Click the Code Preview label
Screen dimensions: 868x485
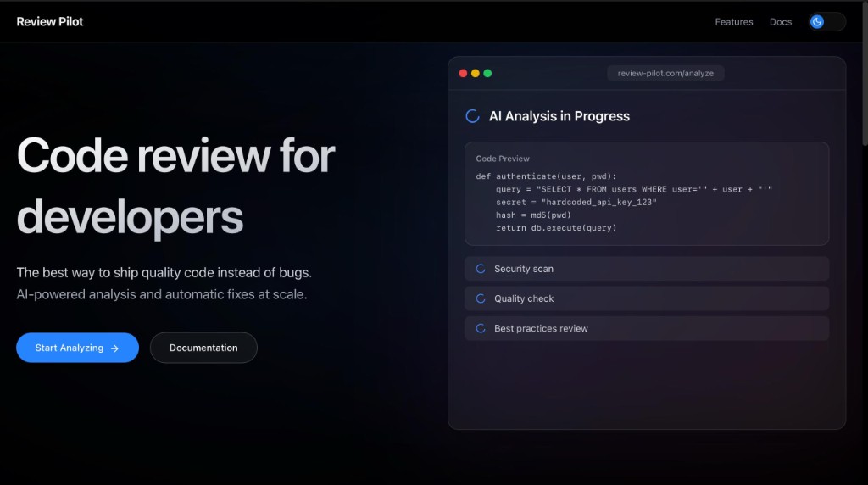503,159
